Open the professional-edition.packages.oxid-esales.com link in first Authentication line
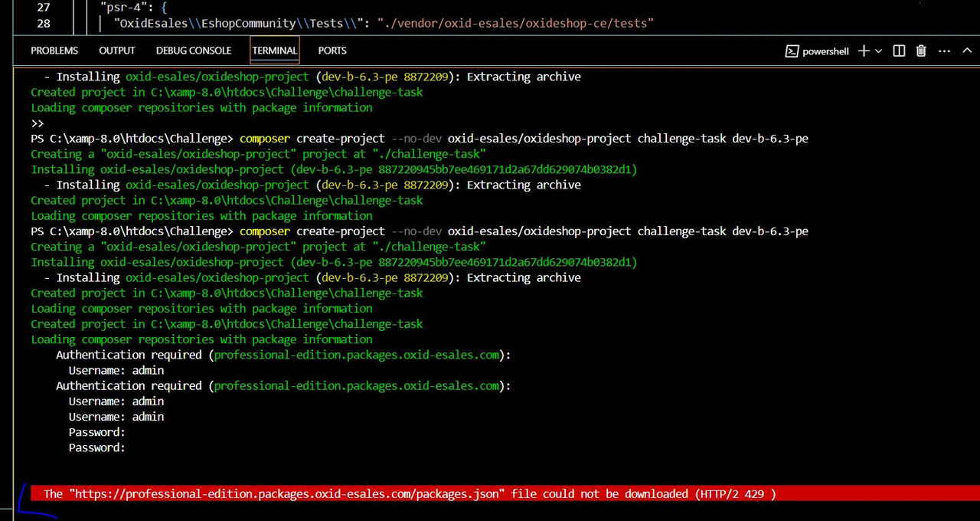This screenshot has height=521, width=980. coord(357,355)
